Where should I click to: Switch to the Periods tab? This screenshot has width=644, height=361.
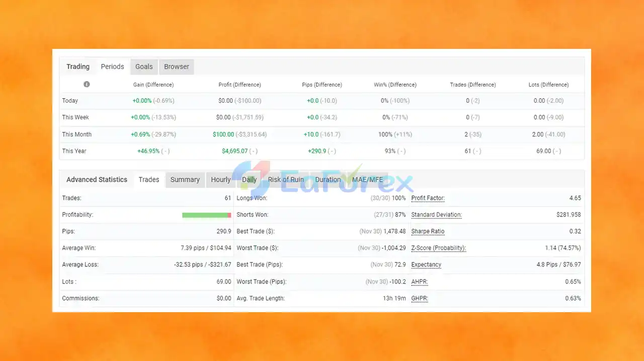[112, 66]
